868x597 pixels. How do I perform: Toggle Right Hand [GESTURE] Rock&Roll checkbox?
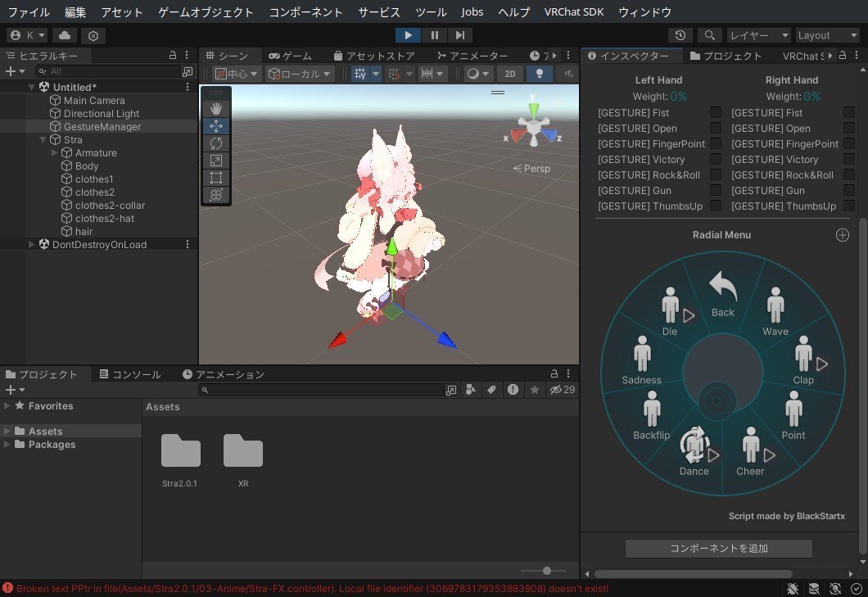(848, 174)
